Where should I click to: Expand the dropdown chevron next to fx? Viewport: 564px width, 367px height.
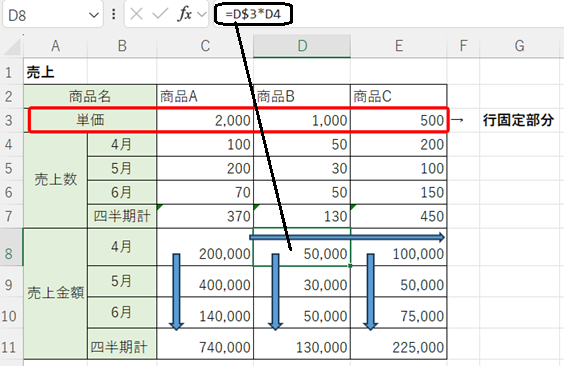click(202, 15)
